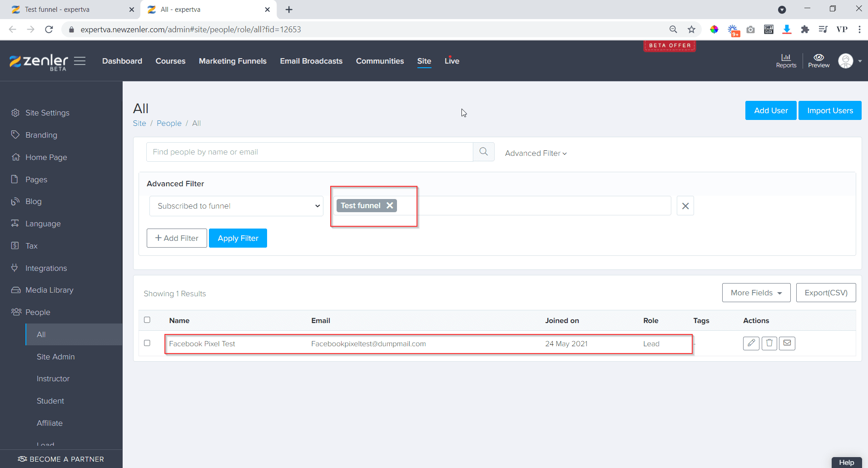Click the Preview eye icon

[818, 60]
